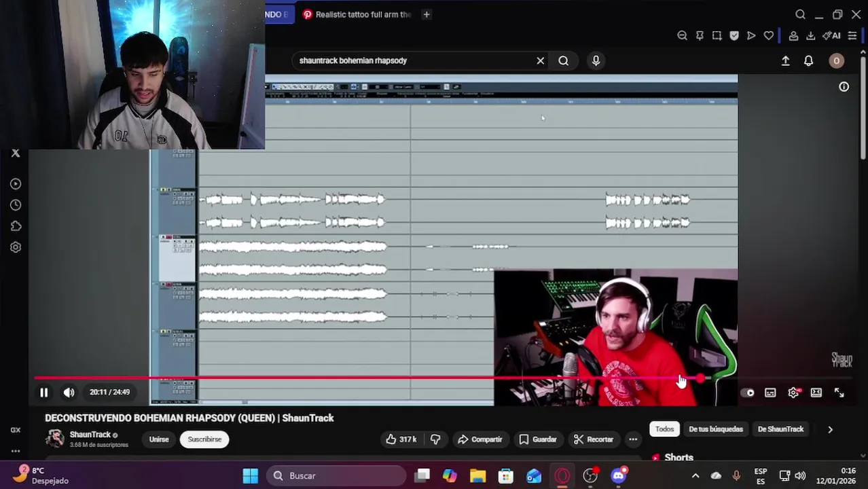
Task: Open the weather widget 8°C Despejado
Action: 41,475
